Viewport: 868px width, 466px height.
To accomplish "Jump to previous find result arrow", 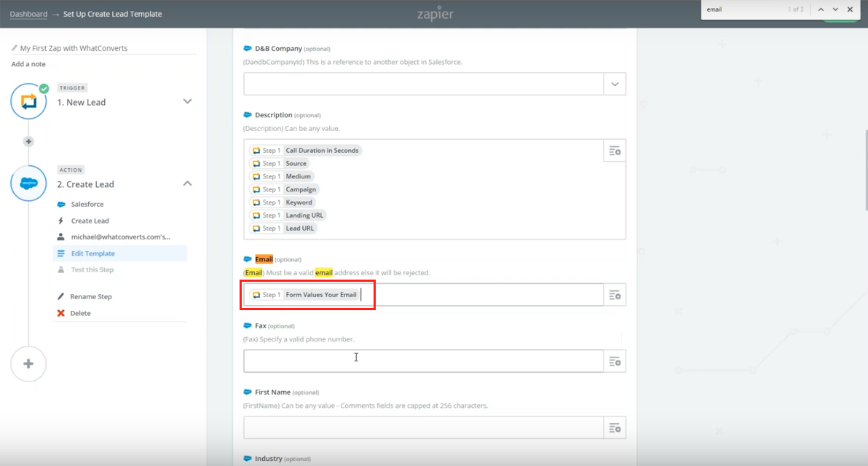I will tap(821, 9).
